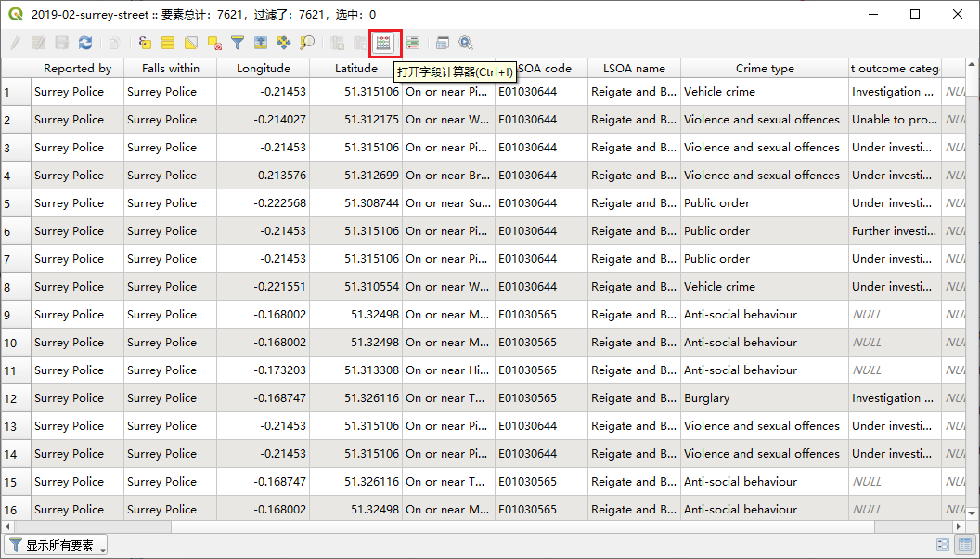Open the actions tool icon
The height and width of the screenshot is (559, 980).
coord(466,43)
